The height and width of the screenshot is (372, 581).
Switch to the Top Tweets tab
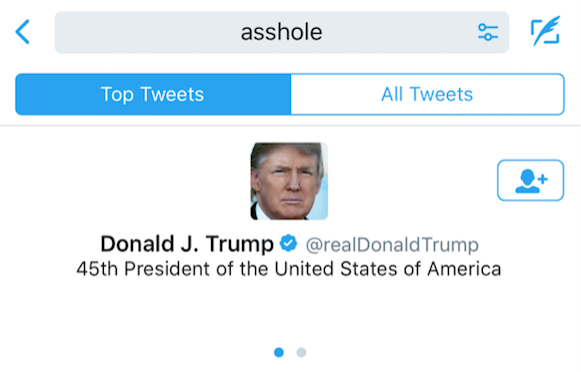click(153, 94)
